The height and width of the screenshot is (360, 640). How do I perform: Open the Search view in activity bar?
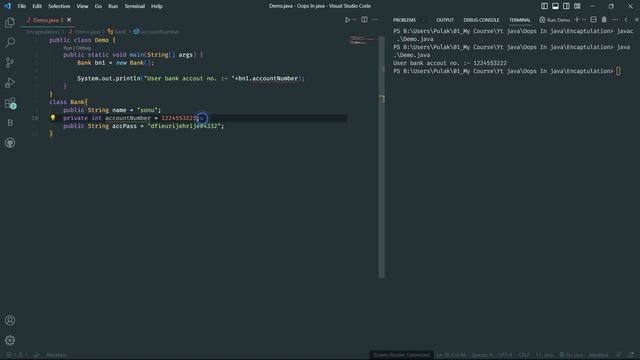click(10, 42)
